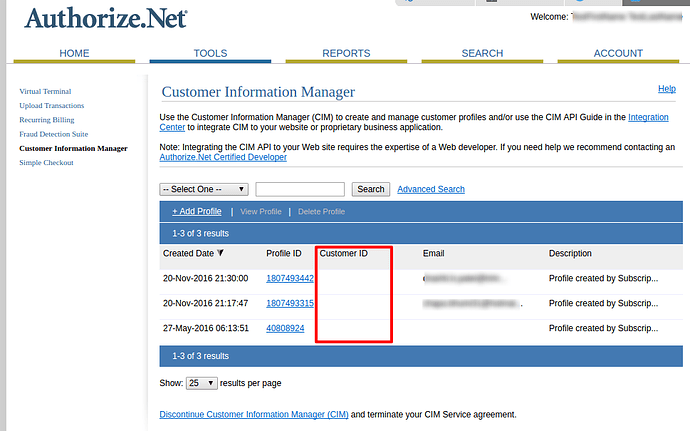The height and width of the screenshot is (431, 690).
Task: Expand the Select One search dropdown
Action: [204, 189]
